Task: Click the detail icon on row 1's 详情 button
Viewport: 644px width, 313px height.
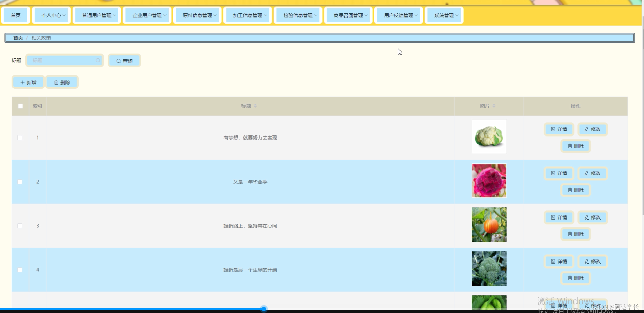Action: point(553,129)
